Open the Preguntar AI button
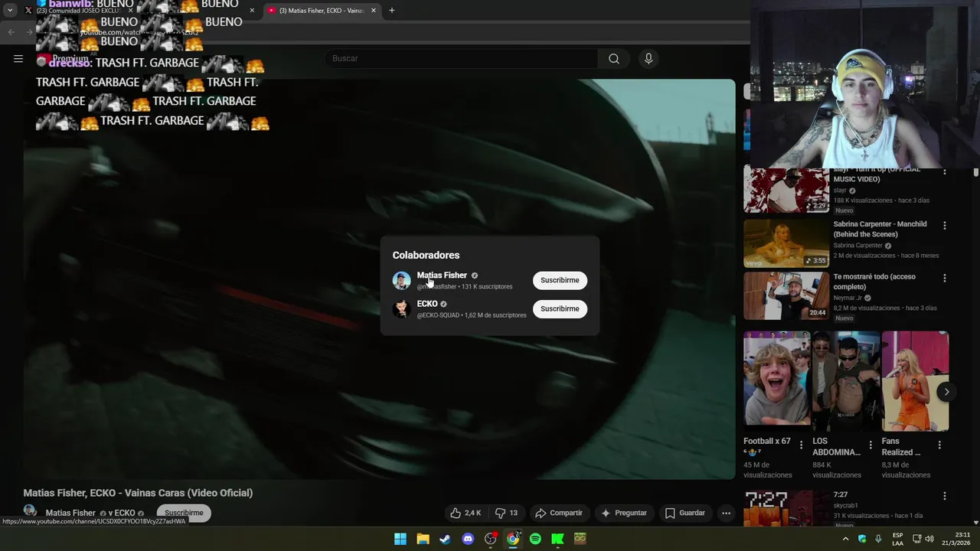980x551 pixels. click(x=624, y=513)
